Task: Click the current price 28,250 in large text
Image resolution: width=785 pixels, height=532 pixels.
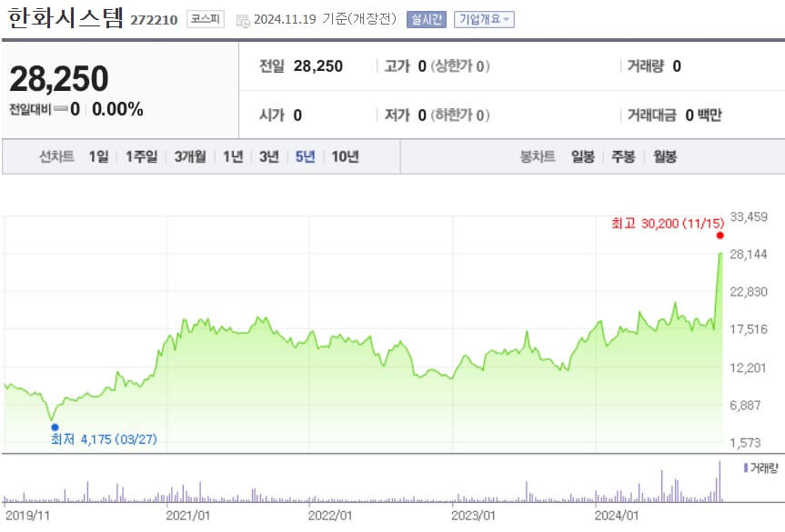Action: pos(58,78)
